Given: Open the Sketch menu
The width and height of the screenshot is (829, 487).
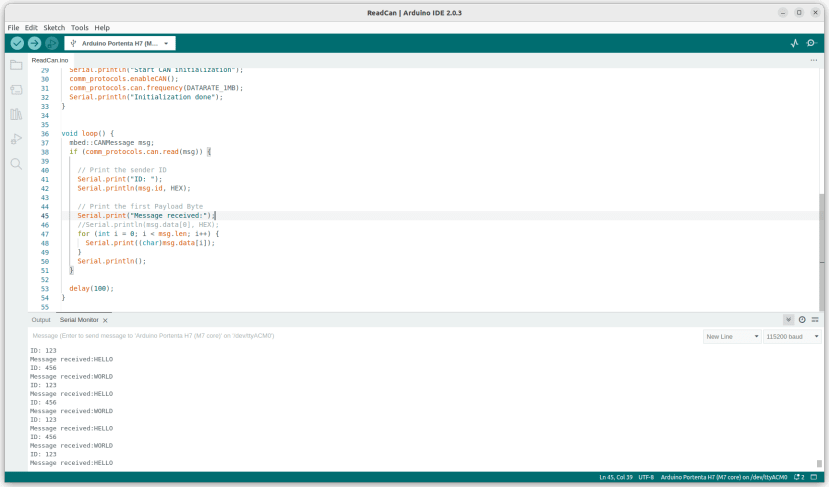Looking at the screenshot, I should [54, 27].
